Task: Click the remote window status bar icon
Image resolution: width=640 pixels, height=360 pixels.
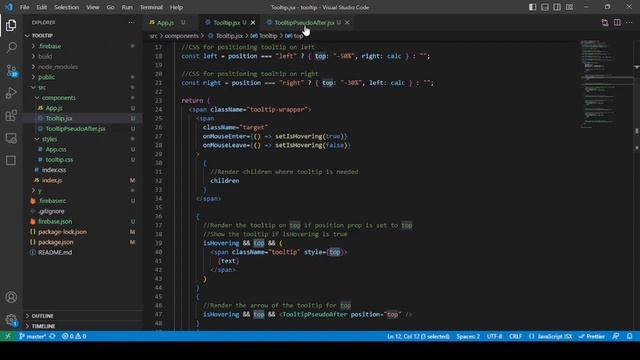Action: click(x=7, y=336)
